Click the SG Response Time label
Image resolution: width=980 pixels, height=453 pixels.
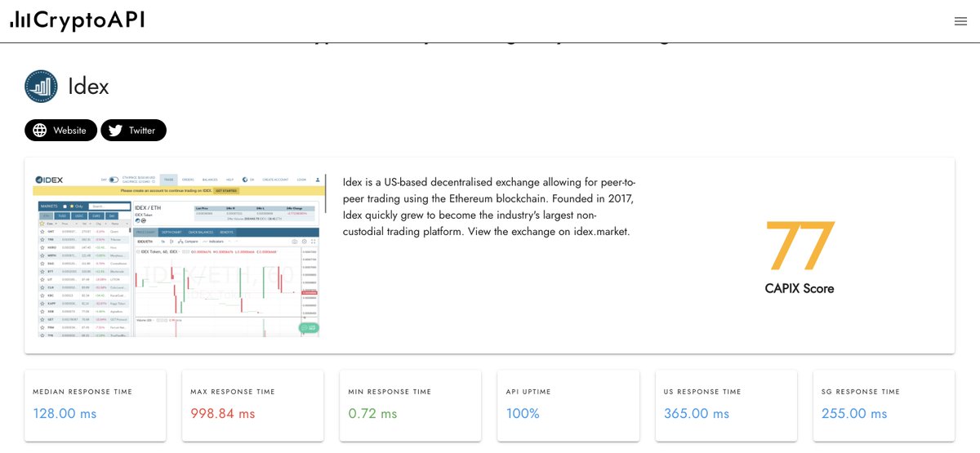tap(861, 392)
